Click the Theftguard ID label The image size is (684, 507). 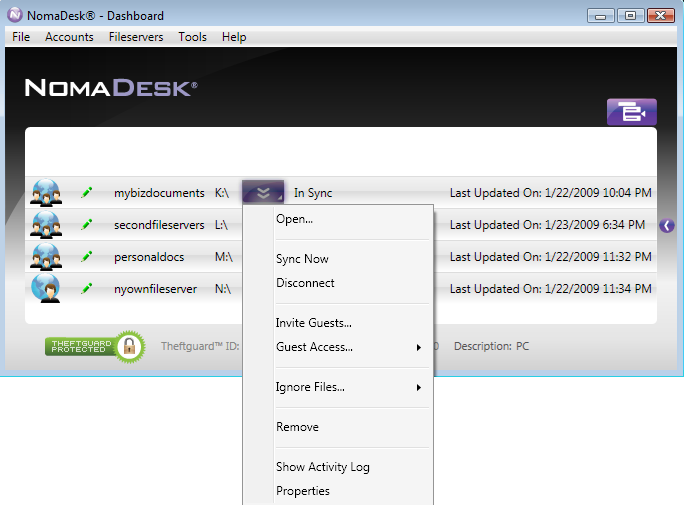[x=200, y=346]
